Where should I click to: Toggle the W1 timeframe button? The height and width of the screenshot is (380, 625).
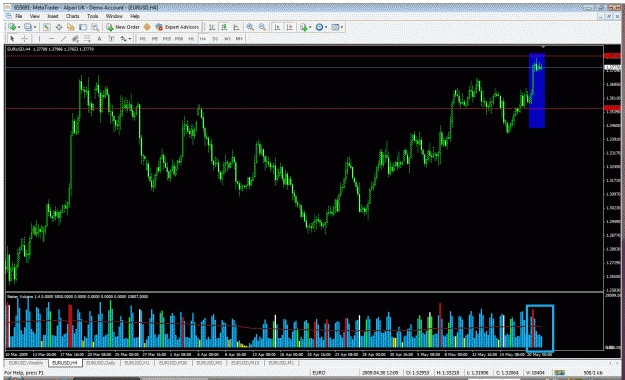point(227,39)
